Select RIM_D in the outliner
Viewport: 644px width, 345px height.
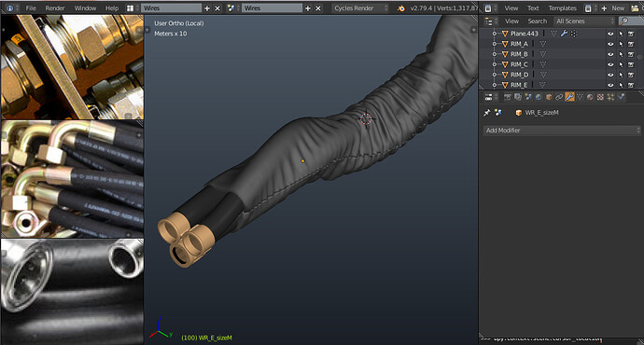point(519,75)
